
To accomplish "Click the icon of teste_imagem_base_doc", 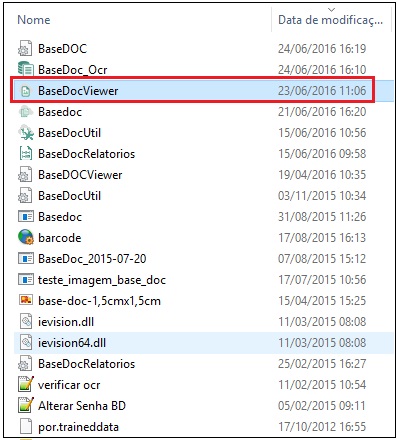I will 26,280.
